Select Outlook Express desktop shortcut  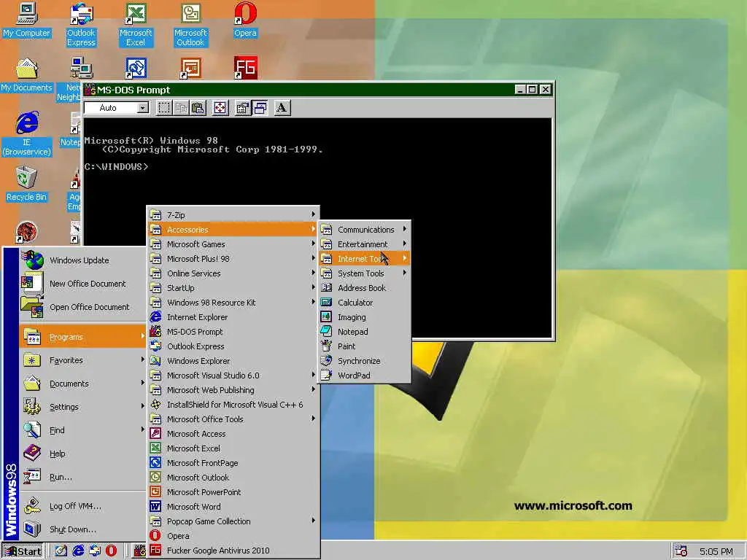tap(81, 25)
